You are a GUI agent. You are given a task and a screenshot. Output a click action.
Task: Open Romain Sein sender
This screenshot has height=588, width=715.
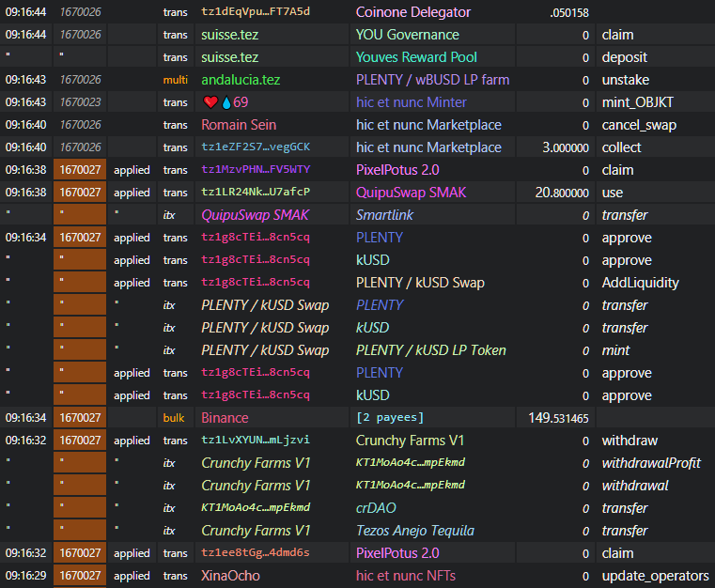point(239,125)
